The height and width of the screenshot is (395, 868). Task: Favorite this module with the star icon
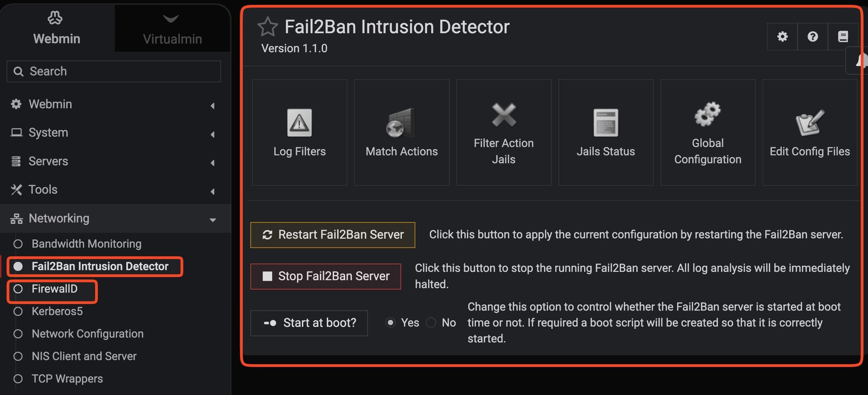(267, 27)
